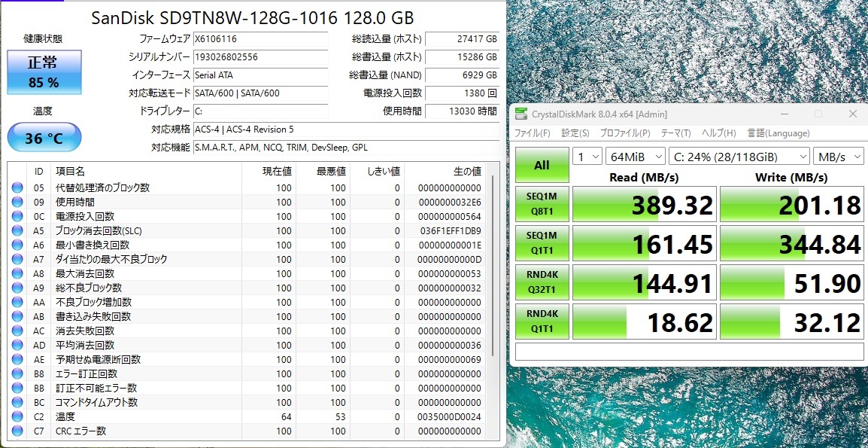
Task: Click the blue status orb for row AB
Action: click(17, 316)
